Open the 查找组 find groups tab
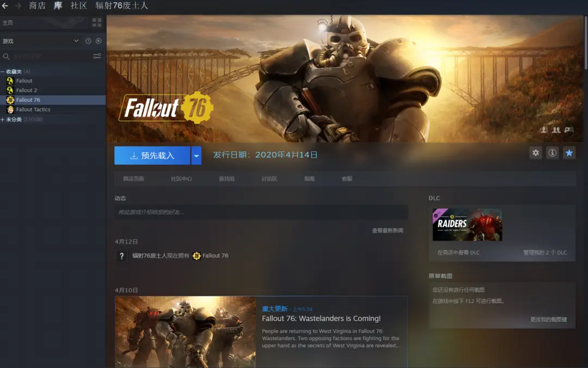 point(226,179)
